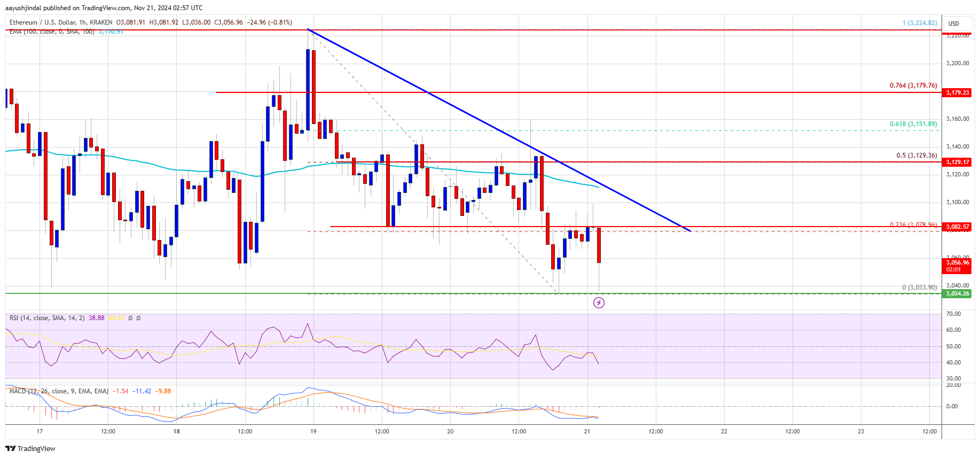
Task: Click the current price 3,056.96 label
Action: pyautogui.click(x=957, y=266)
